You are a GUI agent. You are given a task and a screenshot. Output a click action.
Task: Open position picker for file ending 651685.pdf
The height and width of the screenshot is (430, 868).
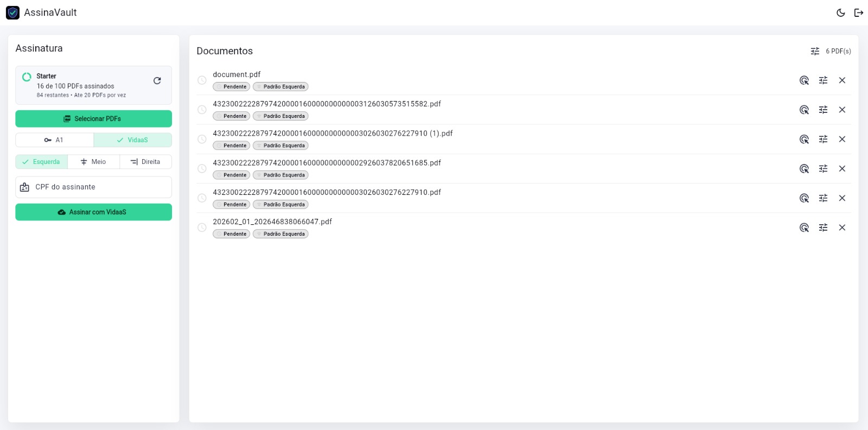pos(805,169)
